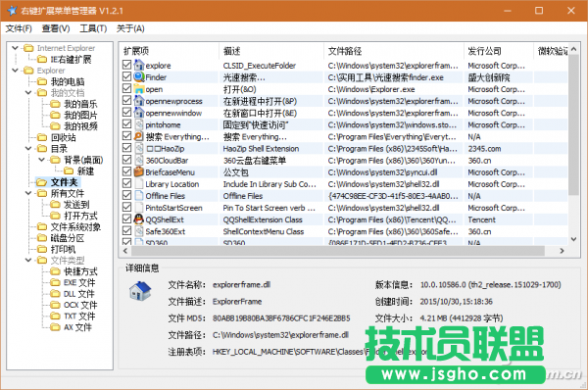This screenshot has height=390, width=588.
Task: Click the 360CloudBar entry icon
Action: coord(139,160)
